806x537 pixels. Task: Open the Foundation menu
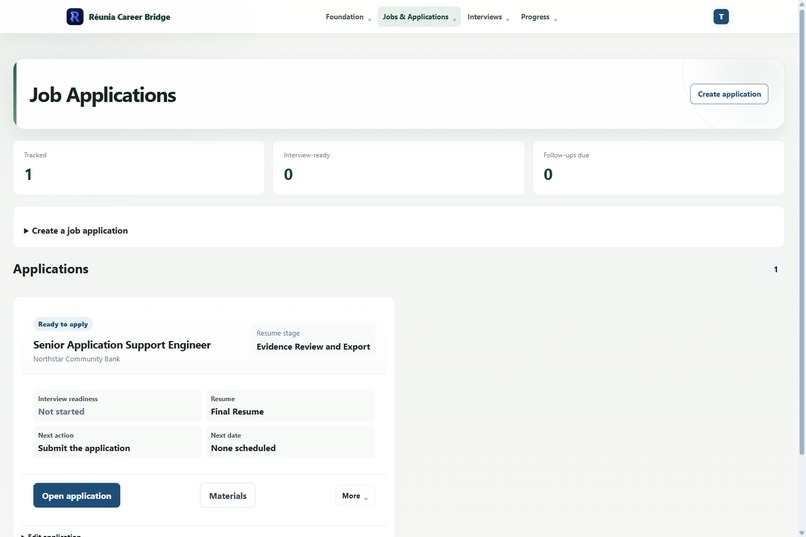point(348,17)
